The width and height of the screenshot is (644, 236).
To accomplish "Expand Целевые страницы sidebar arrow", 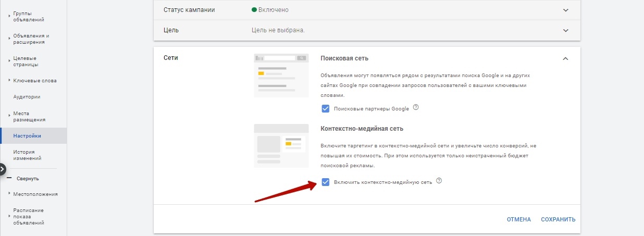I will click(x=9, y=61).
